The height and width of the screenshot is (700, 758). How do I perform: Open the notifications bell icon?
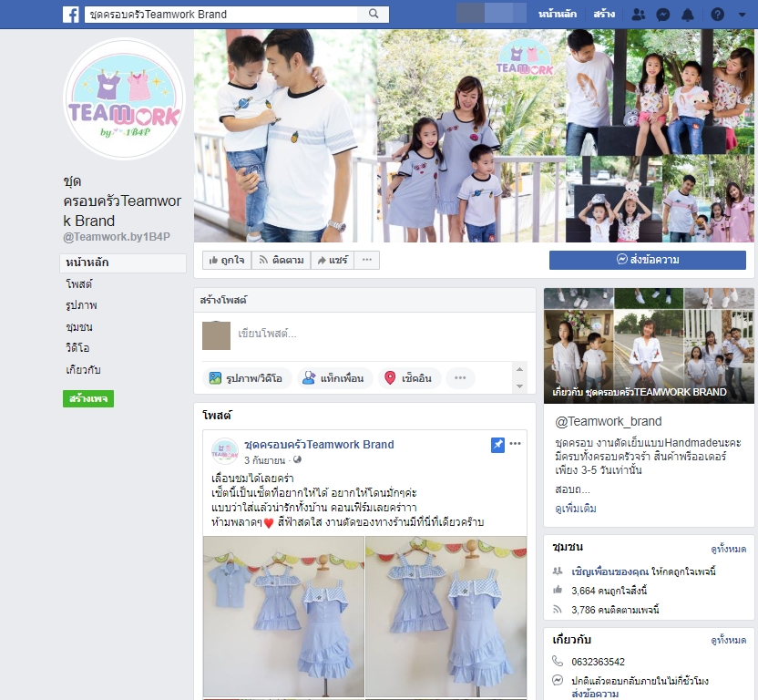pyautogui.click(x=688, y=15)
